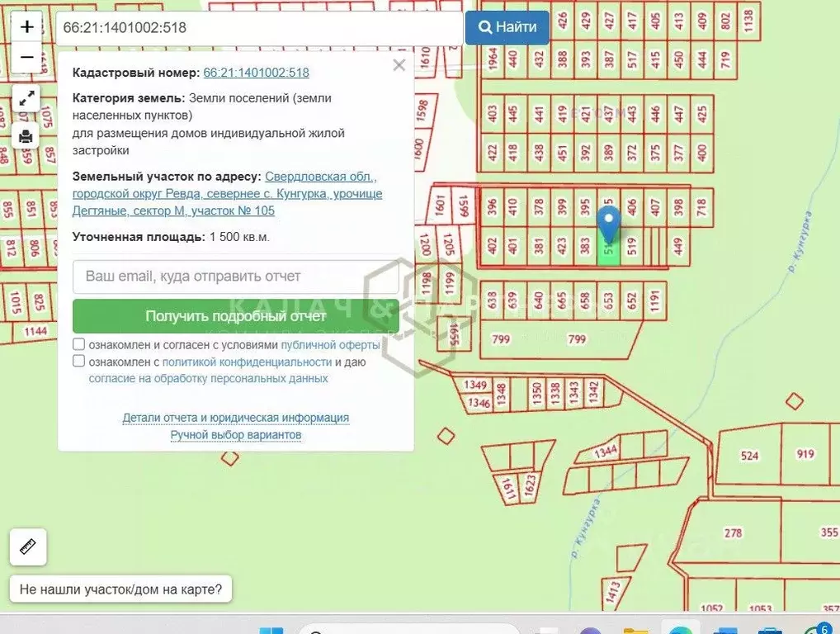Open Детали отчета и юридическая информация link
Screen dimensions: 840x634
tap(236, 418)
